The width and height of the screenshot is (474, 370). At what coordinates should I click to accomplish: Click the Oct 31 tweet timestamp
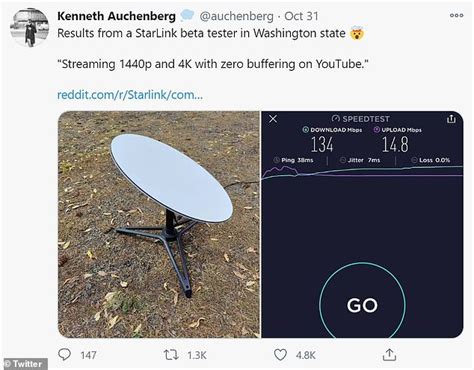pos(301,16)
